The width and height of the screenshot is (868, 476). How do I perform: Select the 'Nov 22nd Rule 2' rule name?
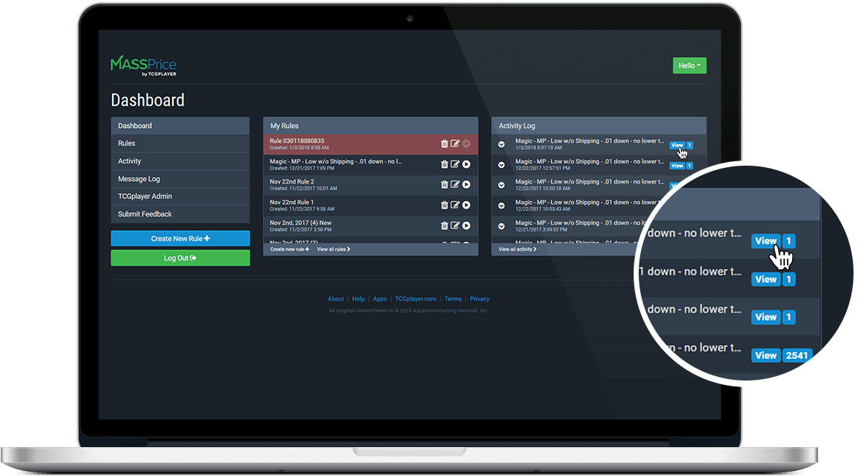(x=292, y=182)
